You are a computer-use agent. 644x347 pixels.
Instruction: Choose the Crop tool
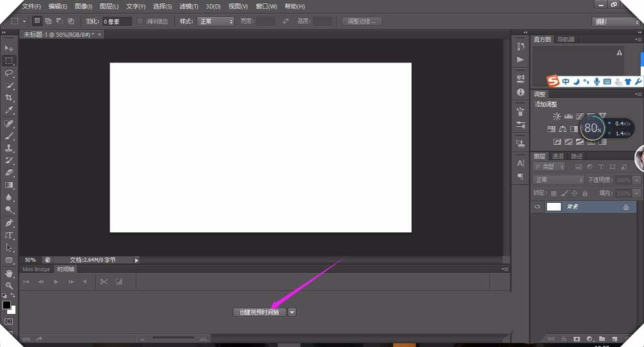pyautogui.click(x=9, y=98)
